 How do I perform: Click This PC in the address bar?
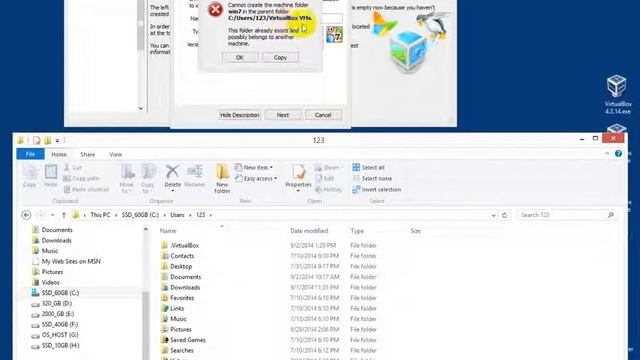(x=100, y=215)
